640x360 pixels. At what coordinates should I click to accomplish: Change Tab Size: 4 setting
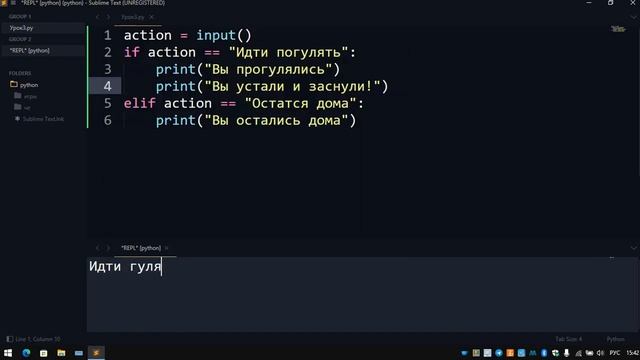point(569,339)
